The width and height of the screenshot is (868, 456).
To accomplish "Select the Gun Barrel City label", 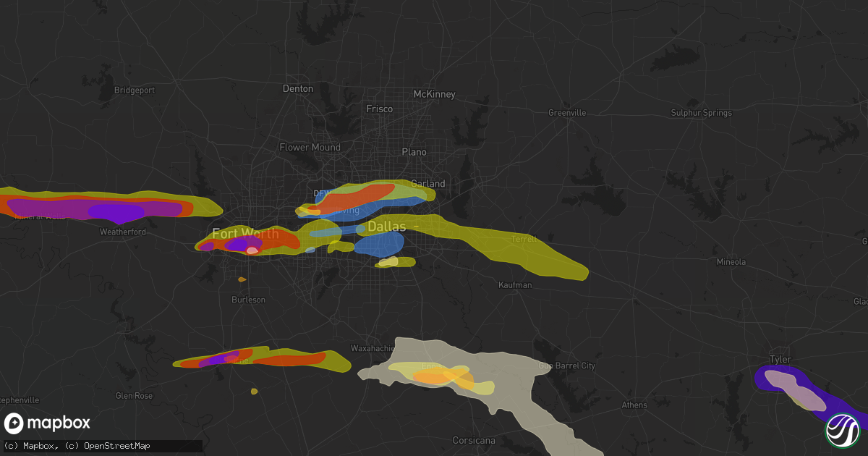I will coord(566,366).
